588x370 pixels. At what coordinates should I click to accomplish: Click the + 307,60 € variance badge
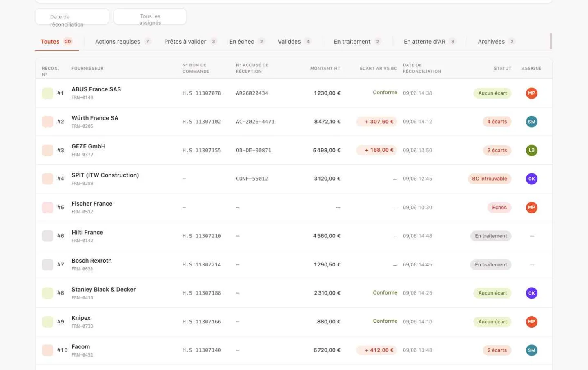pos(377,122)
